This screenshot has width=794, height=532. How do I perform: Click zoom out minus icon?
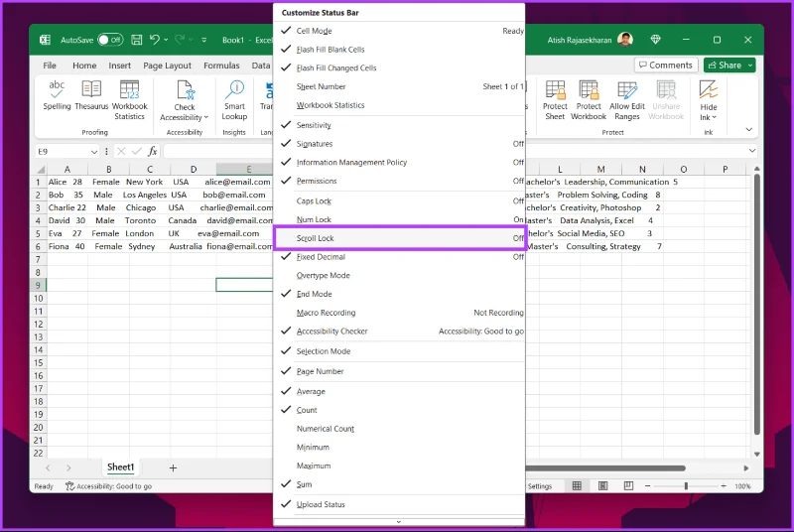pyautogui.click(x=647, y=486)
